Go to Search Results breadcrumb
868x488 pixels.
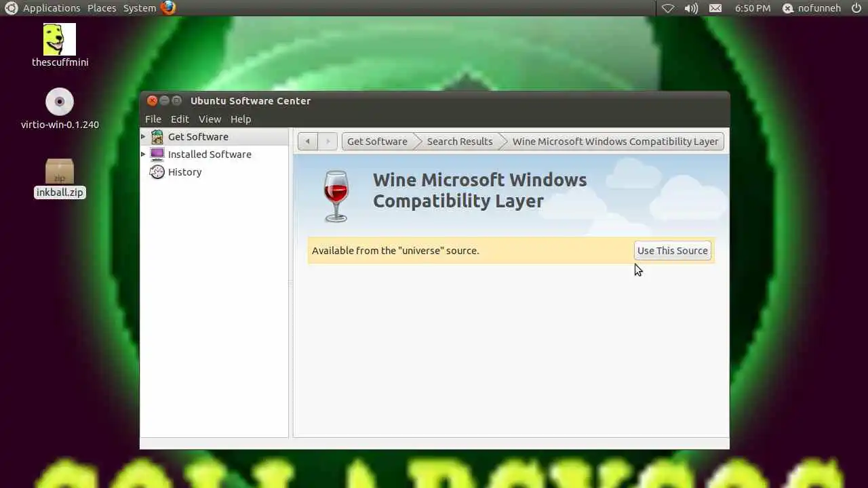tap(460, 142)
